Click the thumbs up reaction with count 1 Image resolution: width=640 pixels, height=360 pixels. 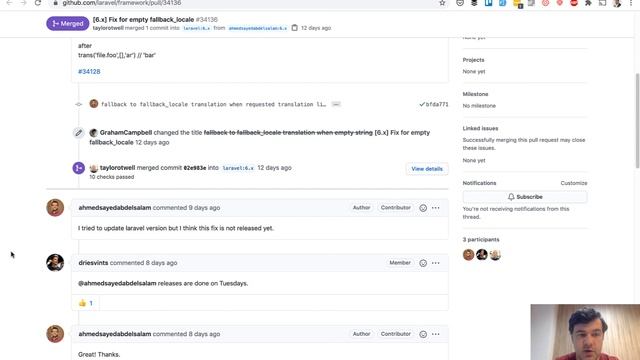(86, 303)
